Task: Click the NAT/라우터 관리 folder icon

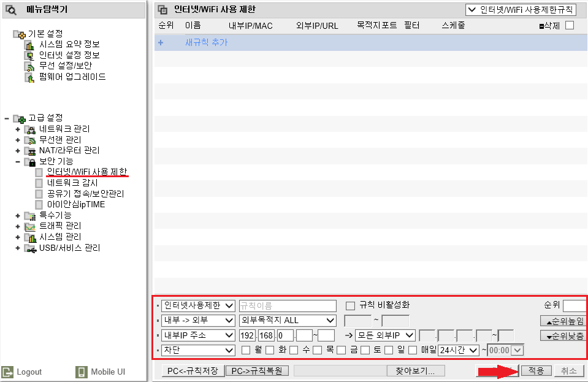Action: tap(30, 151)
